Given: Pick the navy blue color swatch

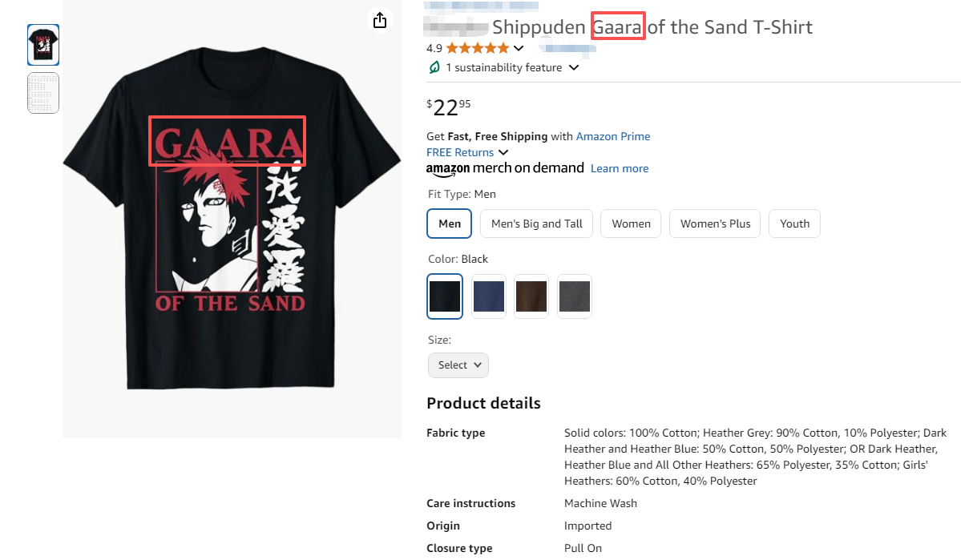Looking at the screenshot, I should point(489,296).
